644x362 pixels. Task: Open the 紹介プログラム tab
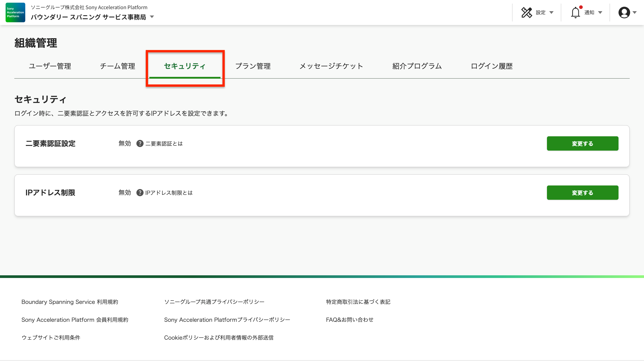(x=417, y=66)
